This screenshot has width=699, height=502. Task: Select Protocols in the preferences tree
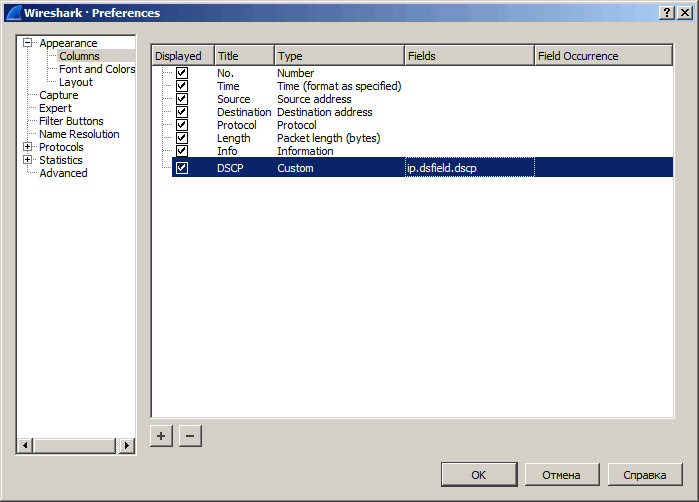point(61,147)
